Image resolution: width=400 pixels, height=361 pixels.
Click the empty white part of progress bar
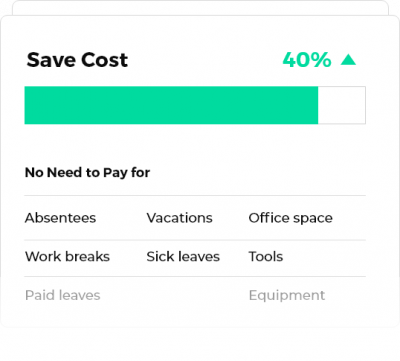pos(342,105)
